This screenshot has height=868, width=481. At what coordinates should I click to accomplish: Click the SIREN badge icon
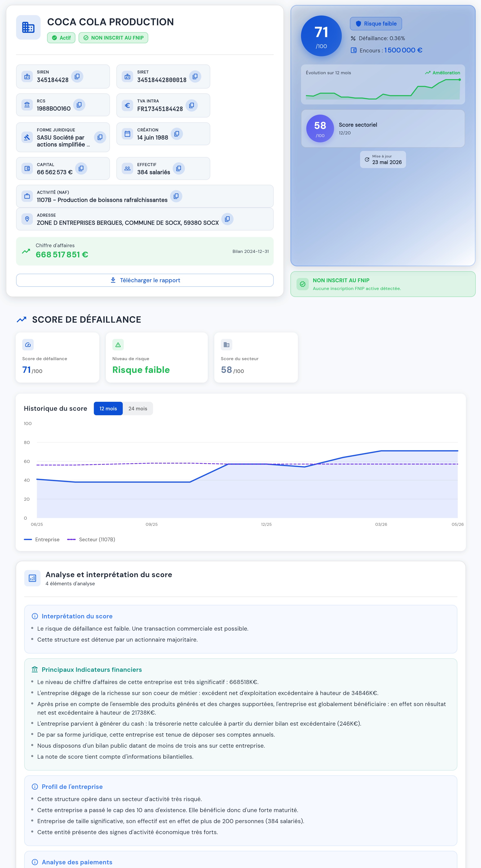tap(27, 76)
